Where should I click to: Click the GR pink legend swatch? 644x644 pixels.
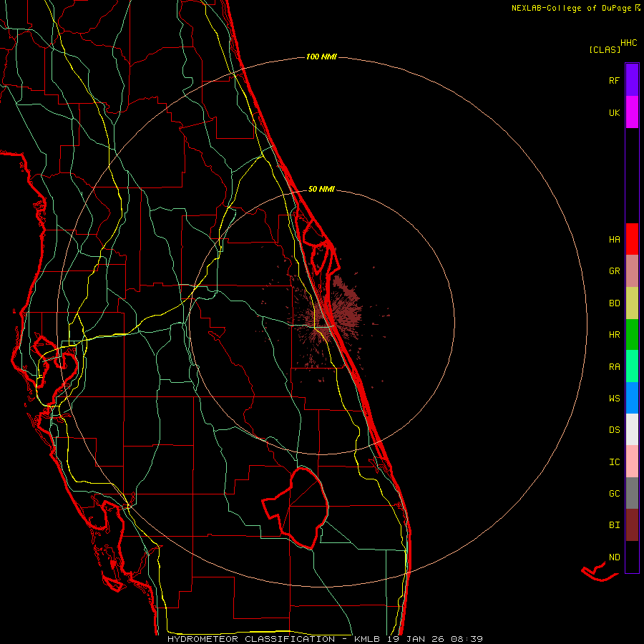pos(632,271)
